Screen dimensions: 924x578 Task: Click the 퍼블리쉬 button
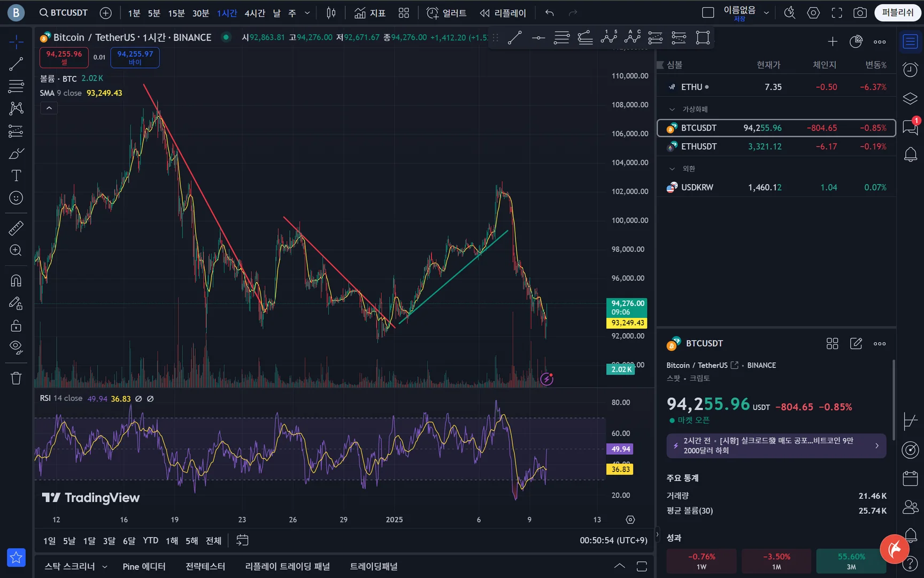click(898, 13)
